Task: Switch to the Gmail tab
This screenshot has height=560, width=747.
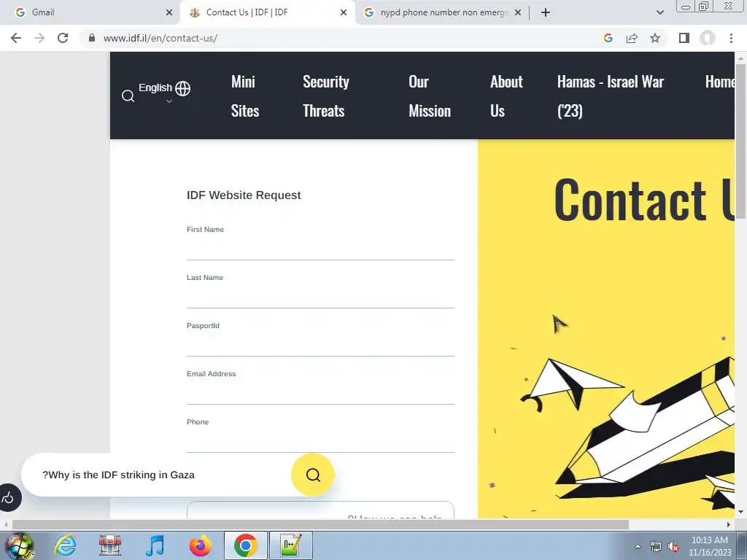Action: (x=90, y=12)
